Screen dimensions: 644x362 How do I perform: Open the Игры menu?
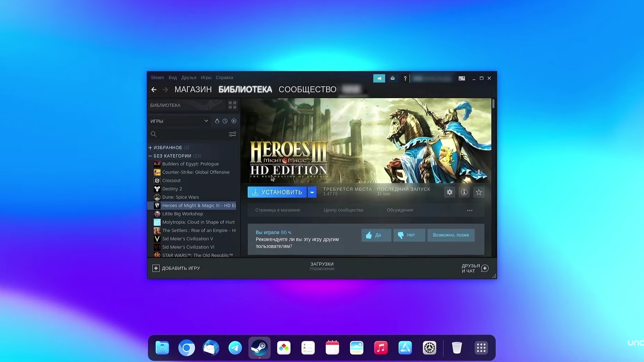(206, 78)
